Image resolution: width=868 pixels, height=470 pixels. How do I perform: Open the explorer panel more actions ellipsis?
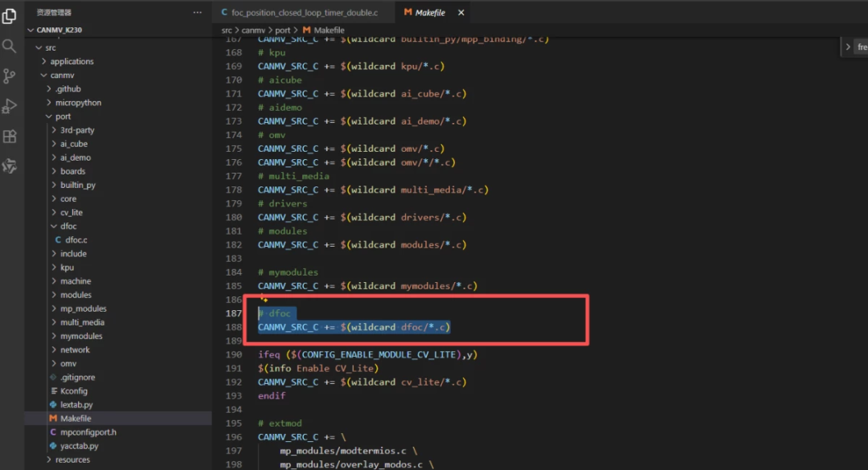point(198,12)
